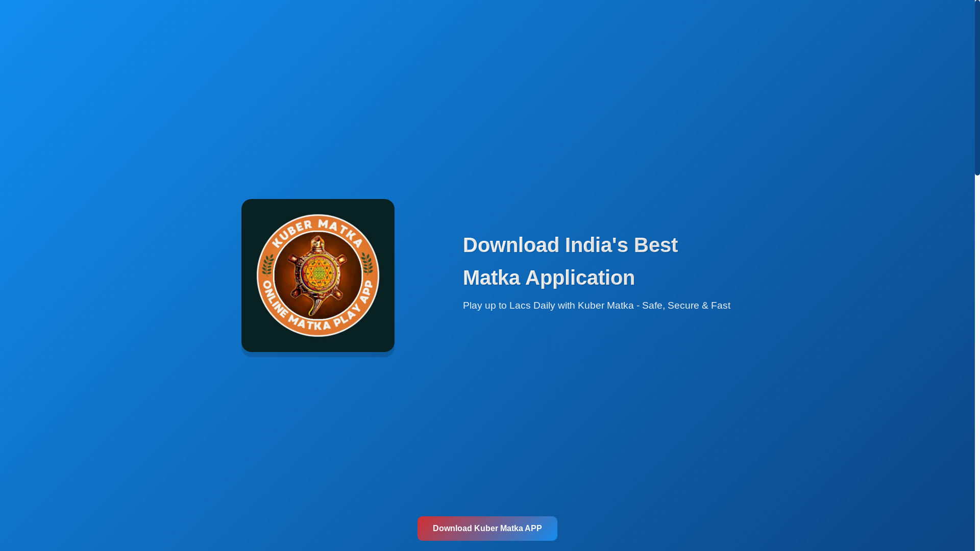Click the Download Kuber Matka APP button
This screenshot has height=551, width=980.
tap(487, 528)
